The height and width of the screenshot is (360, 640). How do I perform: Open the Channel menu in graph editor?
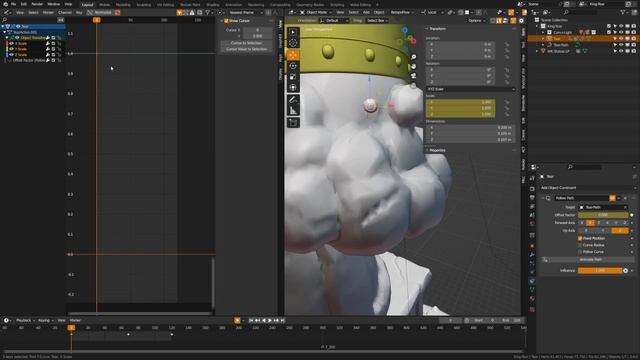click(x=65, y=13)
